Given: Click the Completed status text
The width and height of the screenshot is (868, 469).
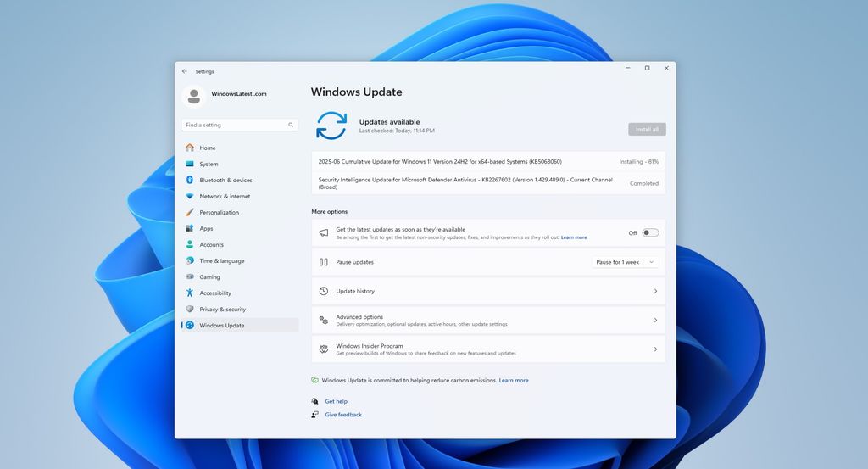Looking at the screenshot, I should 644,183.
